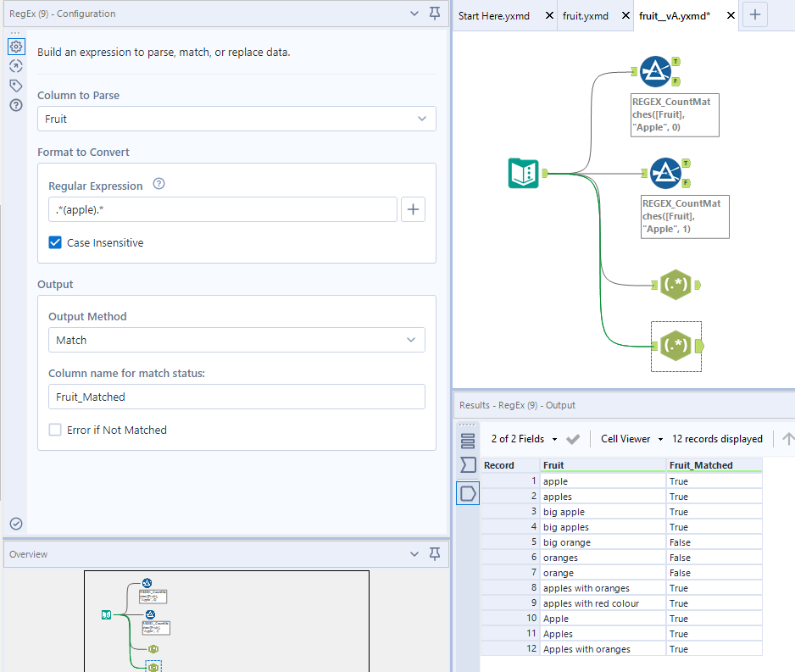Select the Input Data tool on the canvas
795x672 pixels.
(523, 173)
